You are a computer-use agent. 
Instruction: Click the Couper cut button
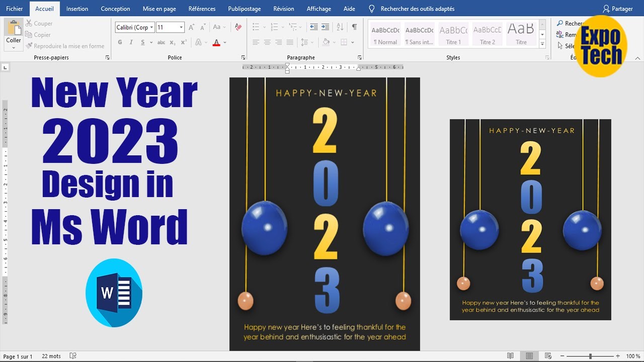coord(39,24)
